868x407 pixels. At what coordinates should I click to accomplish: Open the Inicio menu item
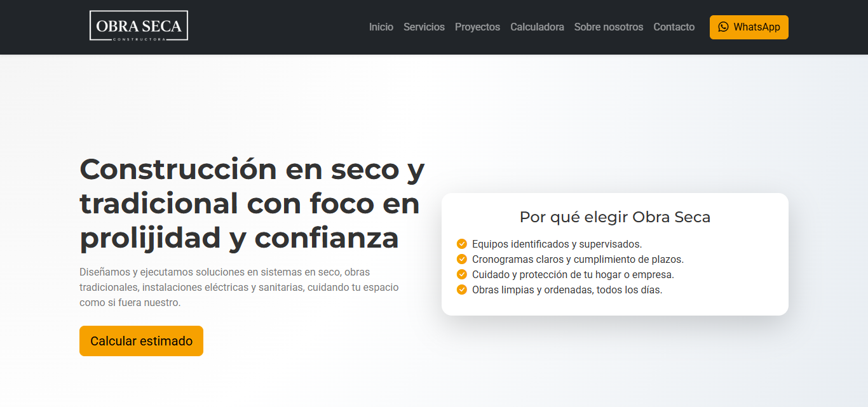381,27
